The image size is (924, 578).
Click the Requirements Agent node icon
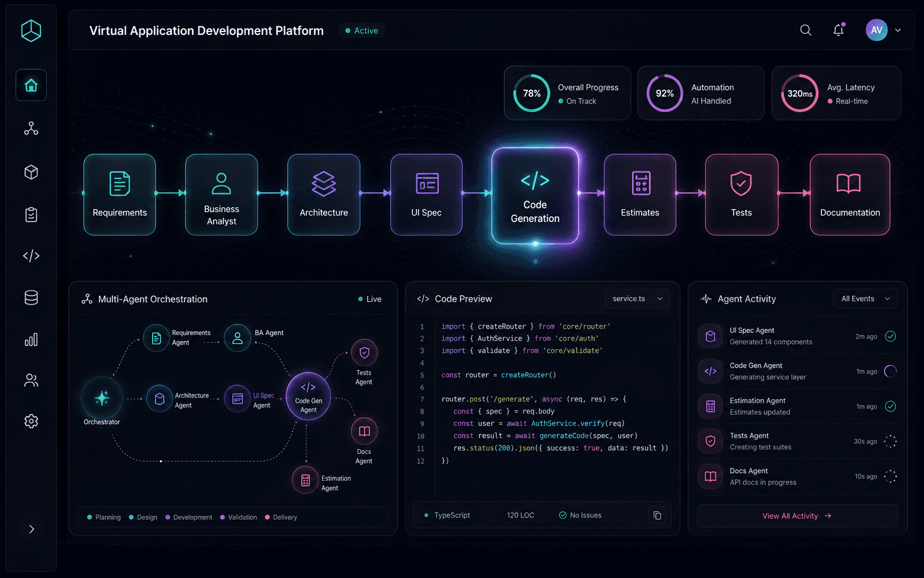[x=156, y=338]
